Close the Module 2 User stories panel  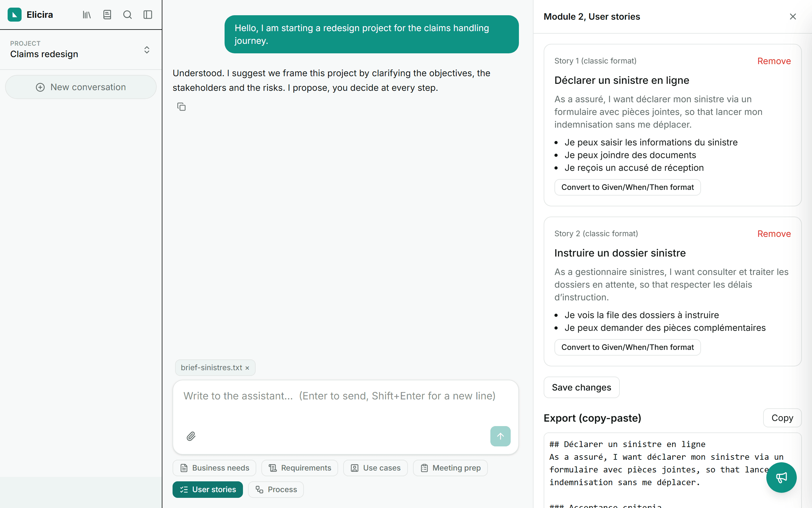click(793, 17)
